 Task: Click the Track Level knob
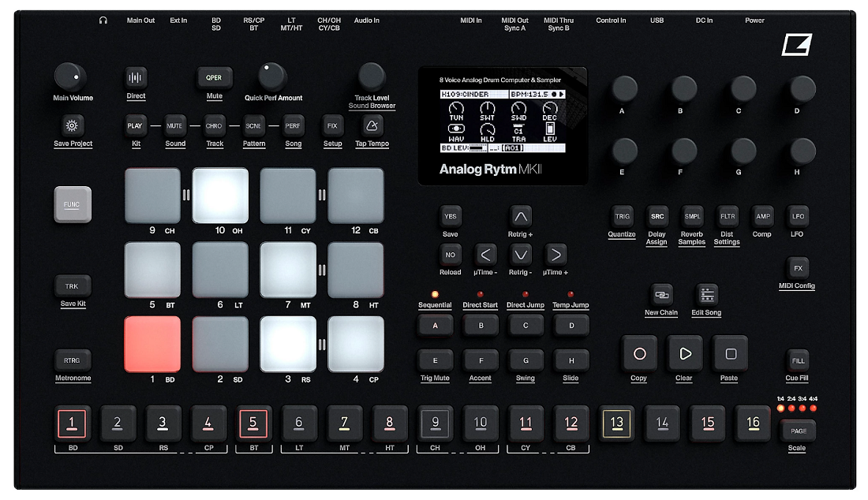pyautogui.click(x=372, y=76)
